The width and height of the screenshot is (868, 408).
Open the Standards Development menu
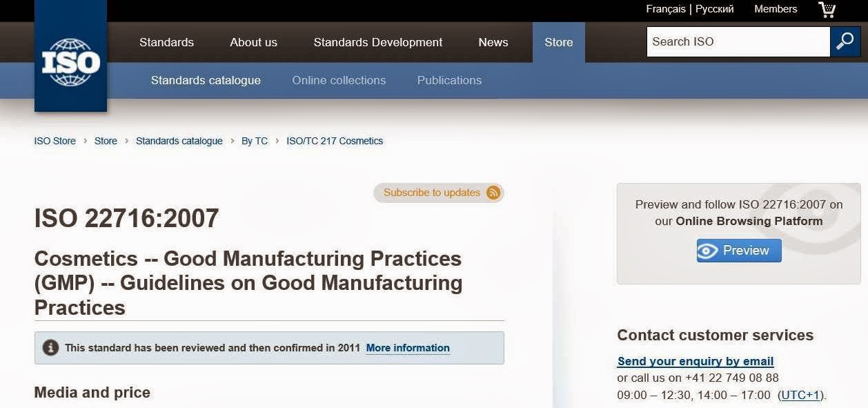(x=378, y=42)
